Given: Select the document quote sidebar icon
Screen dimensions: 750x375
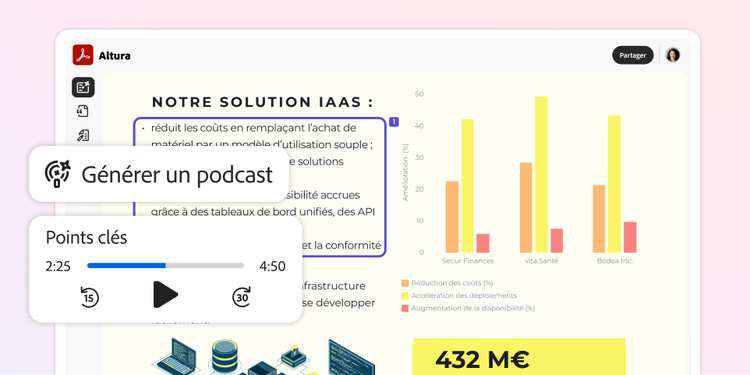Looking at the screenshot, I should pyautogui.click(x=83, y=111).
